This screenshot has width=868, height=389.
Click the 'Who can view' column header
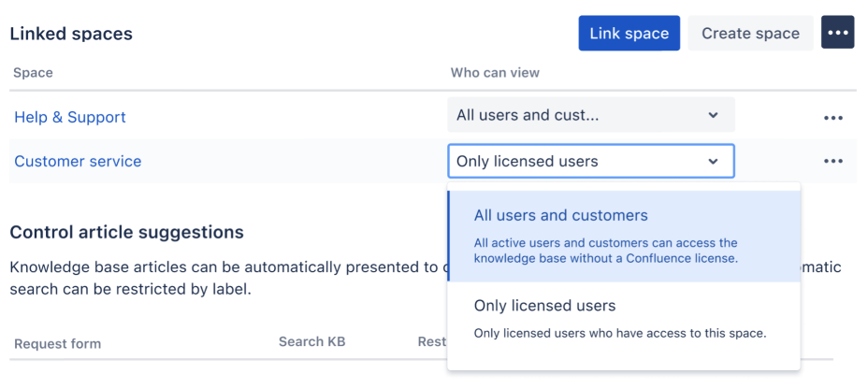[495, 73]
